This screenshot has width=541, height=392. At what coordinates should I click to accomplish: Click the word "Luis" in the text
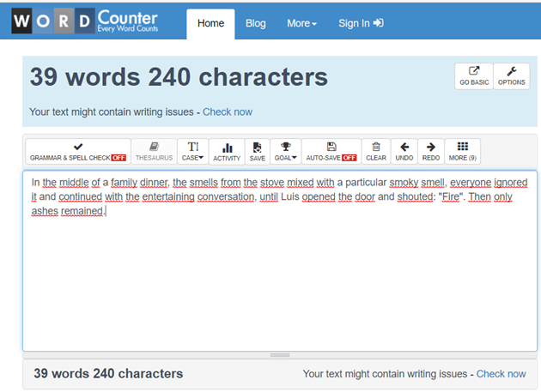point(290,196)
